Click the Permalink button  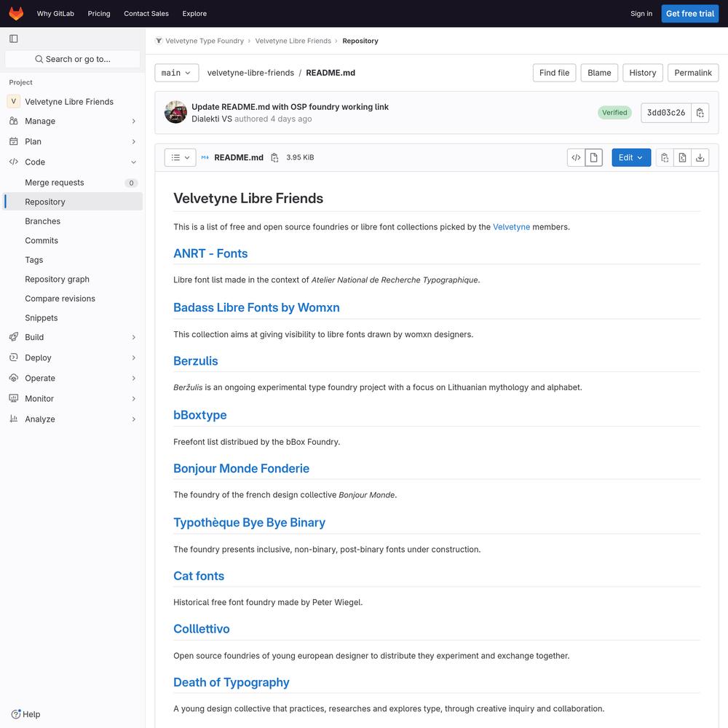693,73
